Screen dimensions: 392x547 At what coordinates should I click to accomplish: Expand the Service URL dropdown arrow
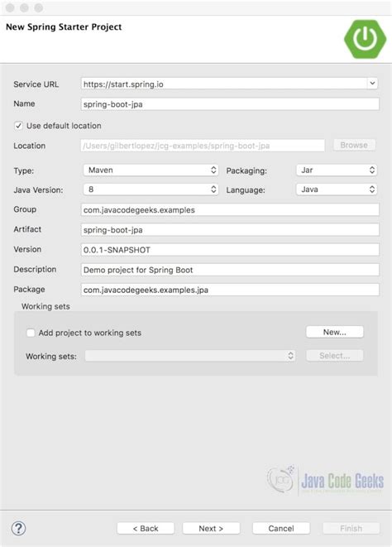(372, 84)
